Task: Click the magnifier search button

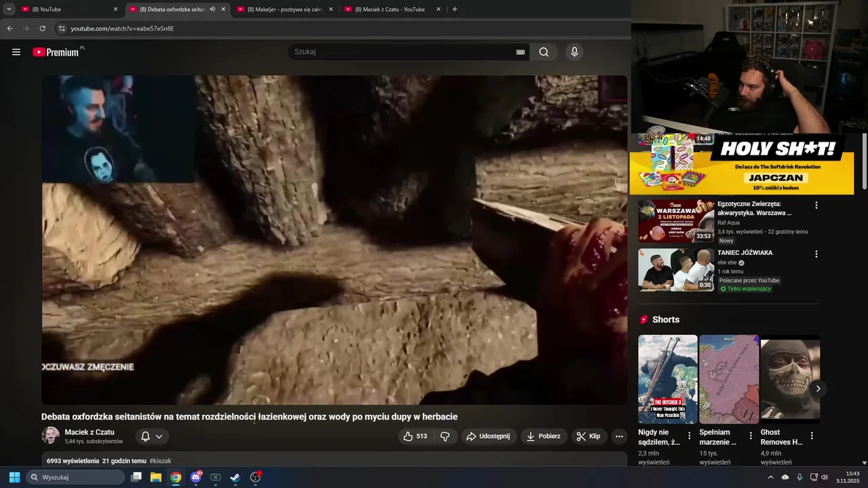Action: click(x=544, y=52)
